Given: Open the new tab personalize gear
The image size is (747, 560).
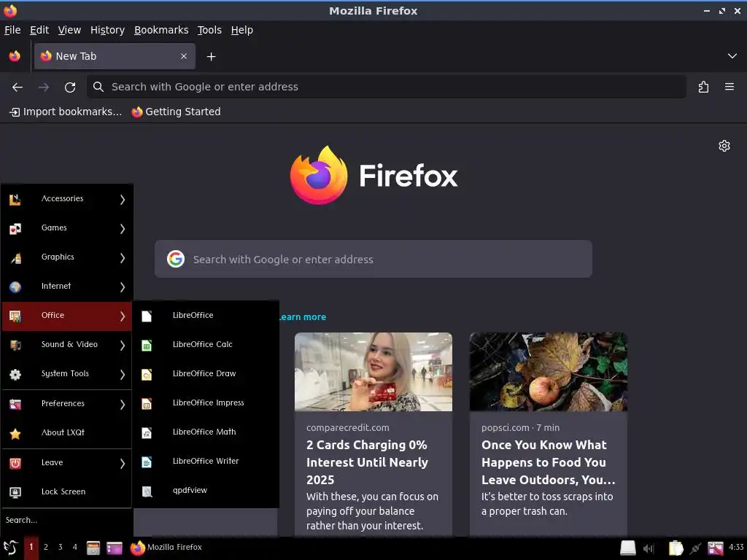Looking at the screenshot, I should coord(724,146).
